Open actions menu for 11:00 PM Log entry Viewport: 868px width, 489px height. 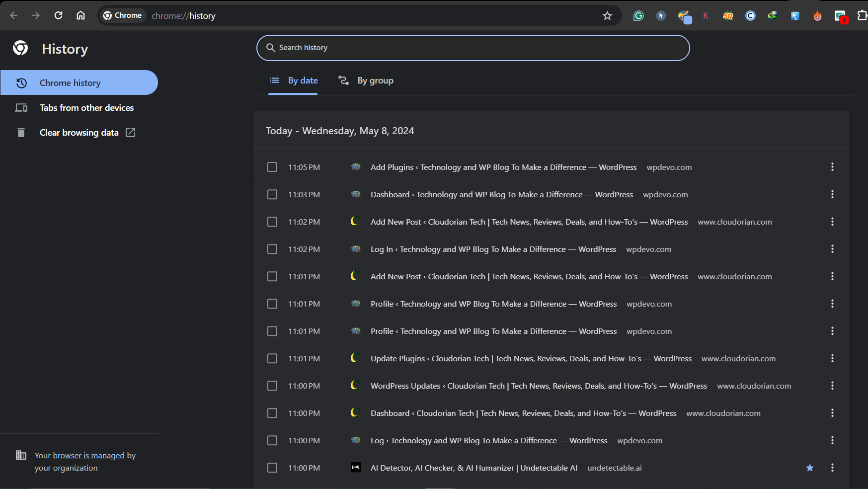(832, 440)
